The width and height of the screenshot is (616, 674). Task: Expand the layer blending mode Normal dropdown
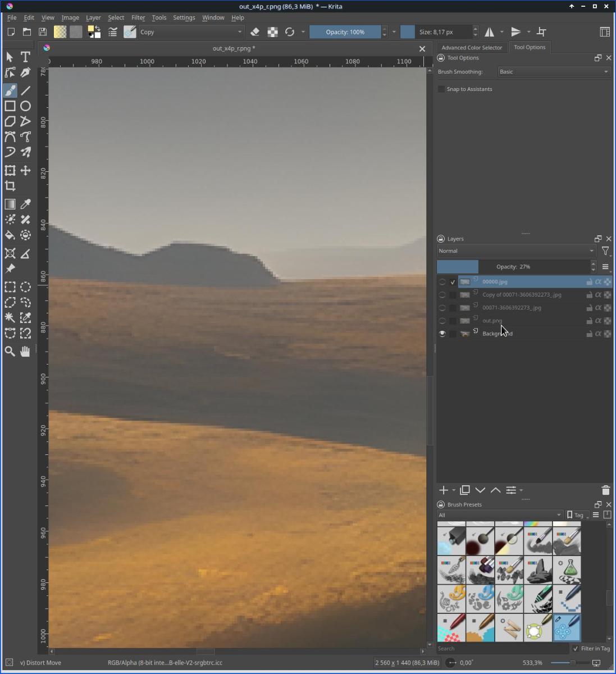pos(515,251)
